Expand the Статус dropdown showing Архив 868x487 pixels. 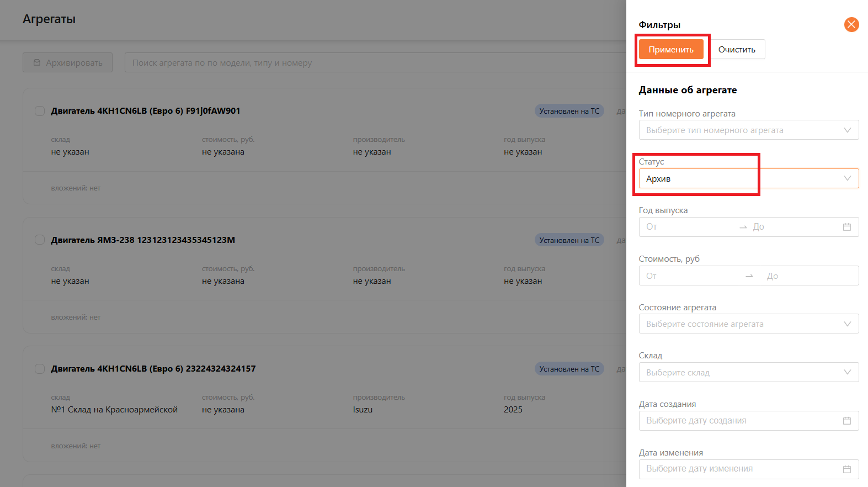pos(748,178)
